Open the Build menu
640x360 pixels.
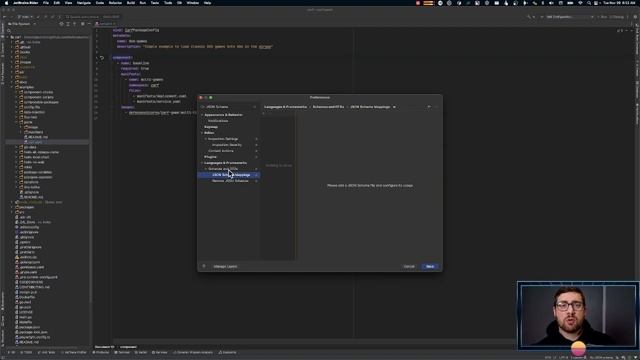(131, 3)
